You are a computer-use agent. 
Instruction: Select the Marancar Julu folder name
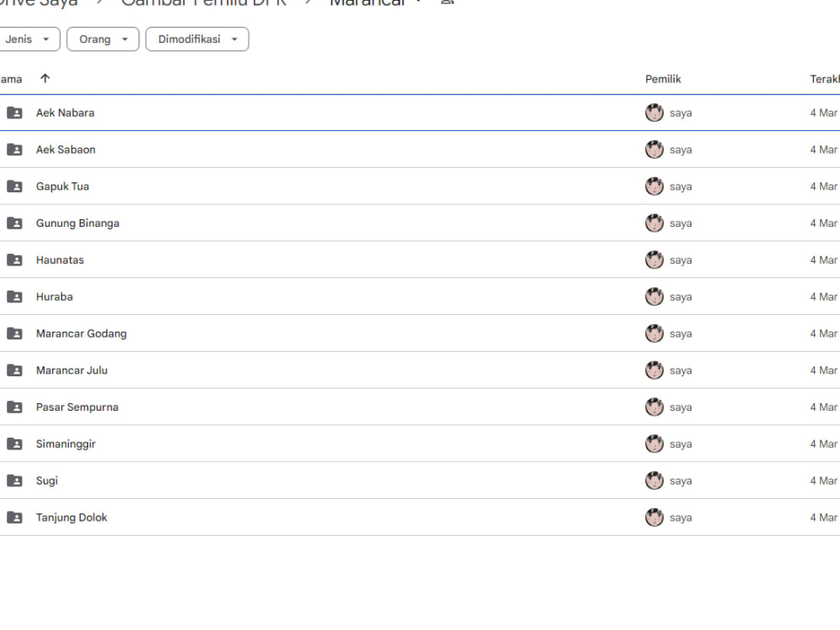pos(71,370)
